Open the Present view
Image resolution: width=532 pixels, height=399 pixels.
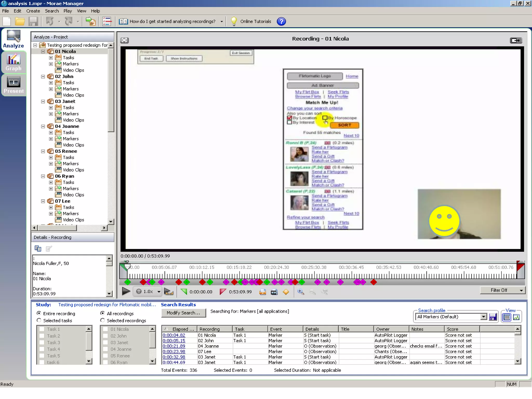tap(14, 85)
